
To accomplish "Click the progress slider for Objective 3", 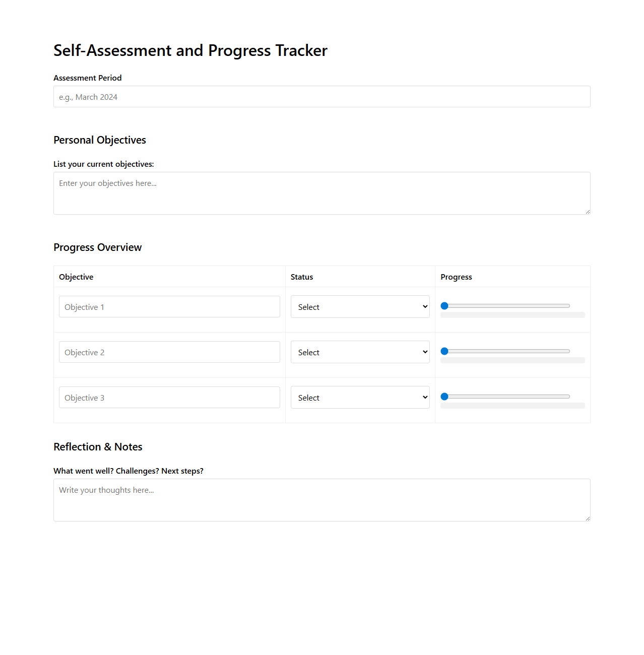I will [x=504, y=396].
